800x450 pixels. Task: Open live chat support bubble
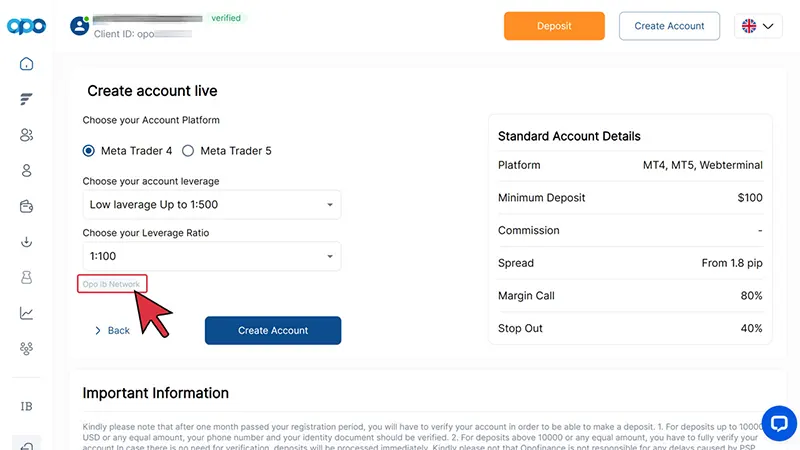778,422
